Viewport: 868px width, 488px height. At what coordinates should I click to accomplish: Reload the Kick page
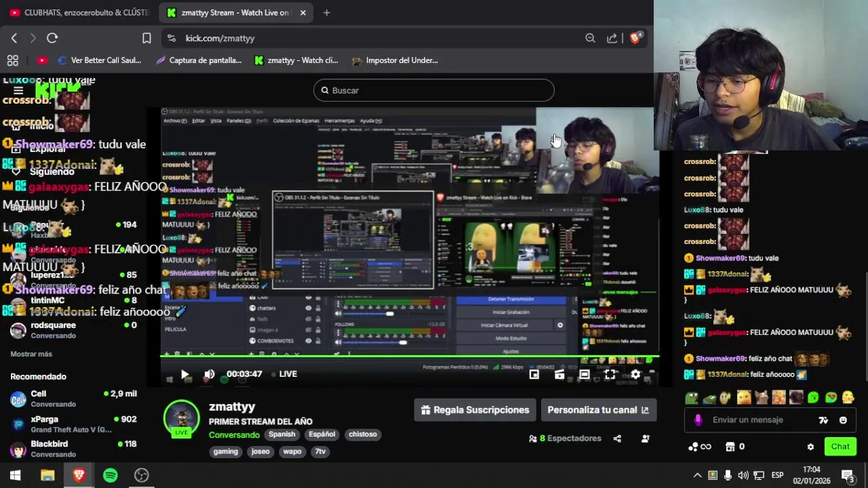point(52,38)
